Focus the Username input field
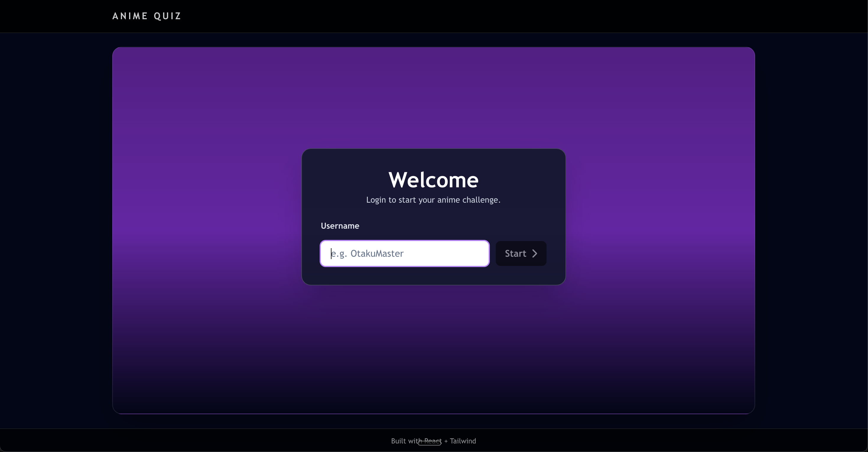Image resolution: width=868 pixels, height=452 pixels. pyautogui.click(x=438, y=253)
